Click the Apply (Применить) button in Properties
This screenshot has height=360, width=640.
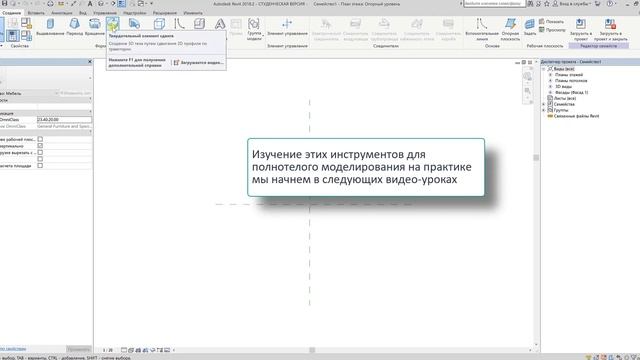[x=78, y=349]
